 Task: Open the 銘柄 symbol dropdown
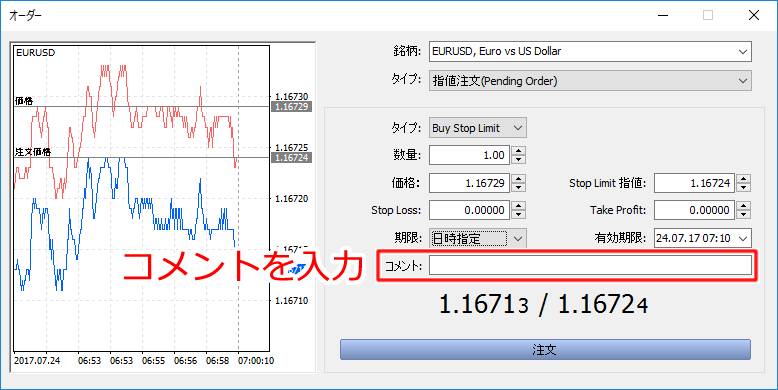(590, 52)
